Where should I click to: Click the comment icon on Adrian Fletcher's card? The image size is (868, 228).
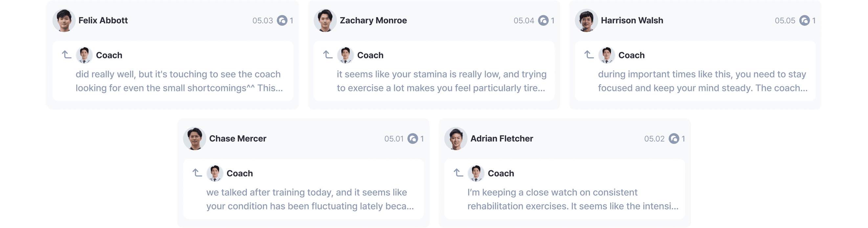coord(674,139)
